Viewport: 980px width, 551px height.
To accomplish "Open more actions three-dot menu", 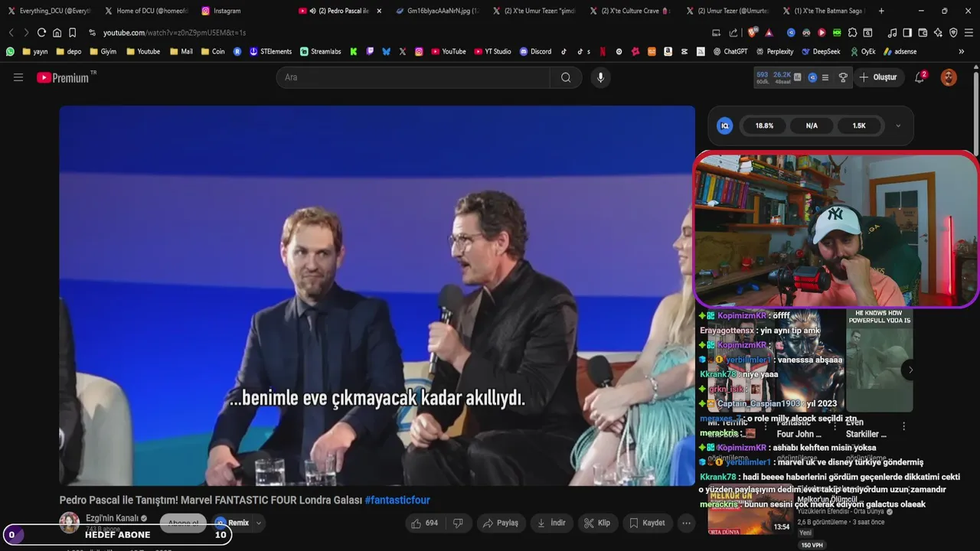I will [687, 523].
